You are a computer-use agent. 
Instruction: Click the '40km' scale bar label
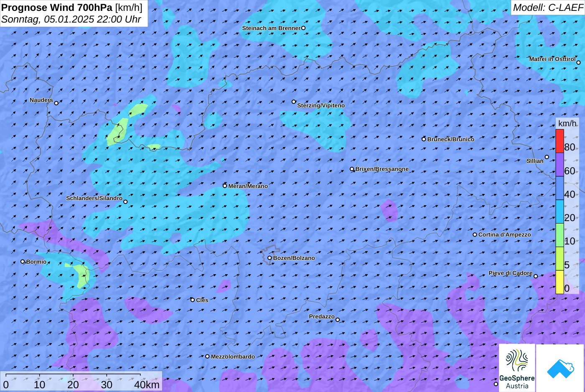pyautogui.click(x=147, y=384)
